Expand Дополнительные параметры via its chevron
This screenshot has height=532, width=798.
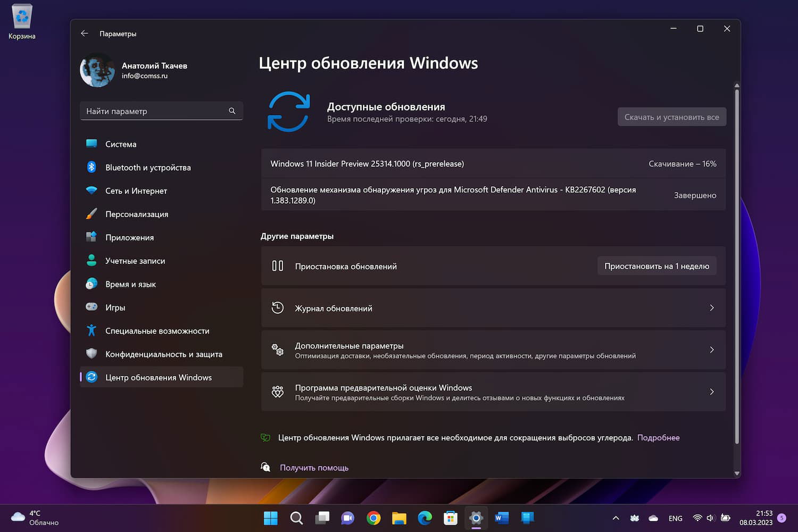(712, 350)
